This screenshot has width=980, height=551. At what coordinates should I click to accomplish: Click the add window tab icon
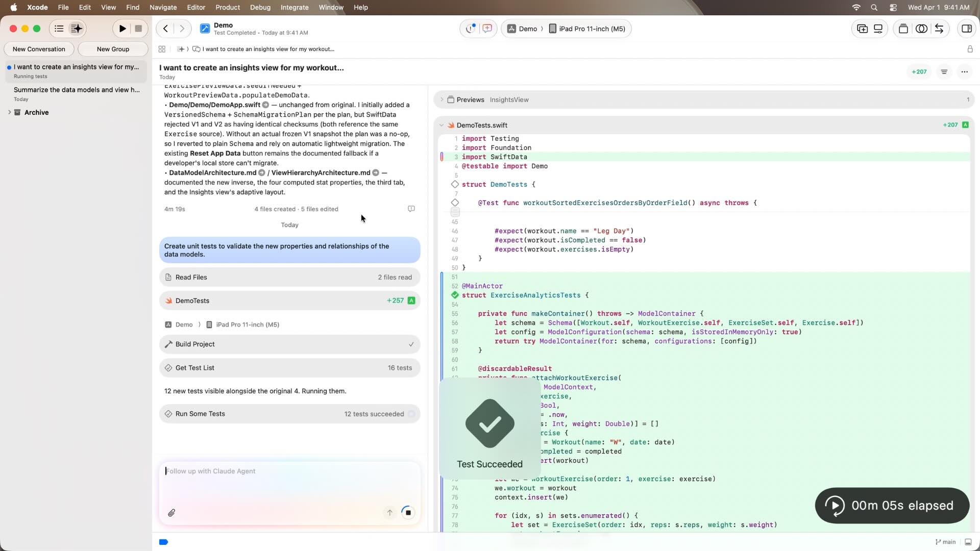[x=862, y=29]
